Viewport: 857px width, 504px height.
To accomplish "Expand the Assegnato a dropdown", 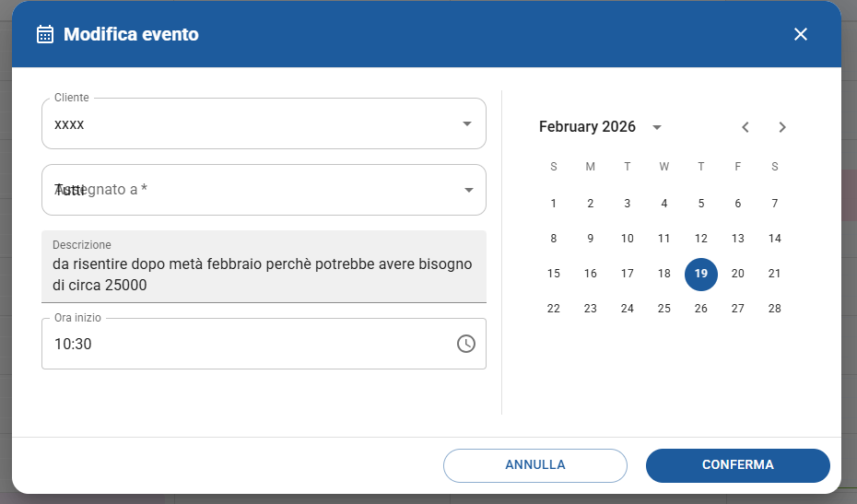I will point(468,190).
